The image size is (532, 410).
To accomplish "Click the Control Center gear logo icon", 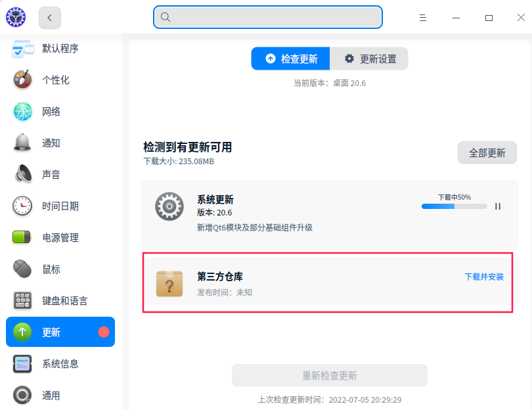I will 16,17.
